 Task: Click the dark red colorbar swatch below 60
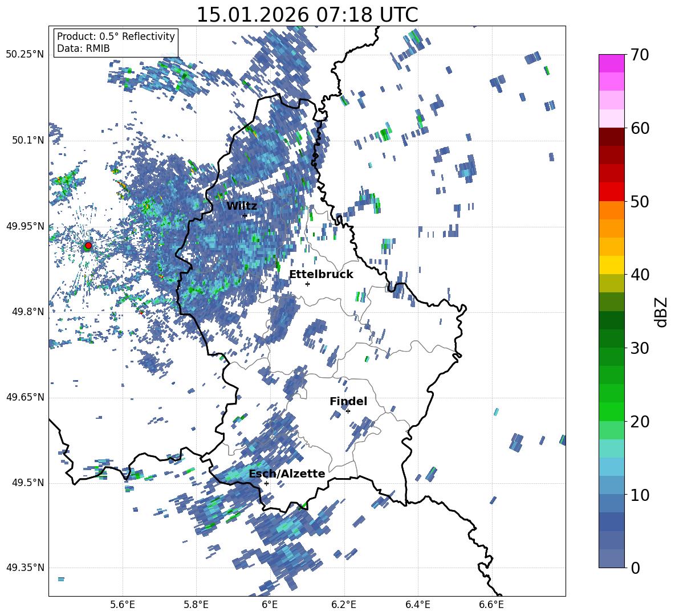(x=611, y=137)
